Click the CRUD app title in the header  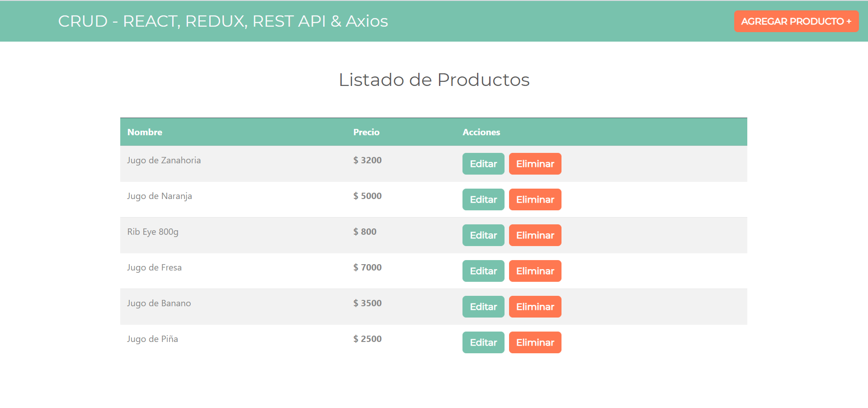223,21
